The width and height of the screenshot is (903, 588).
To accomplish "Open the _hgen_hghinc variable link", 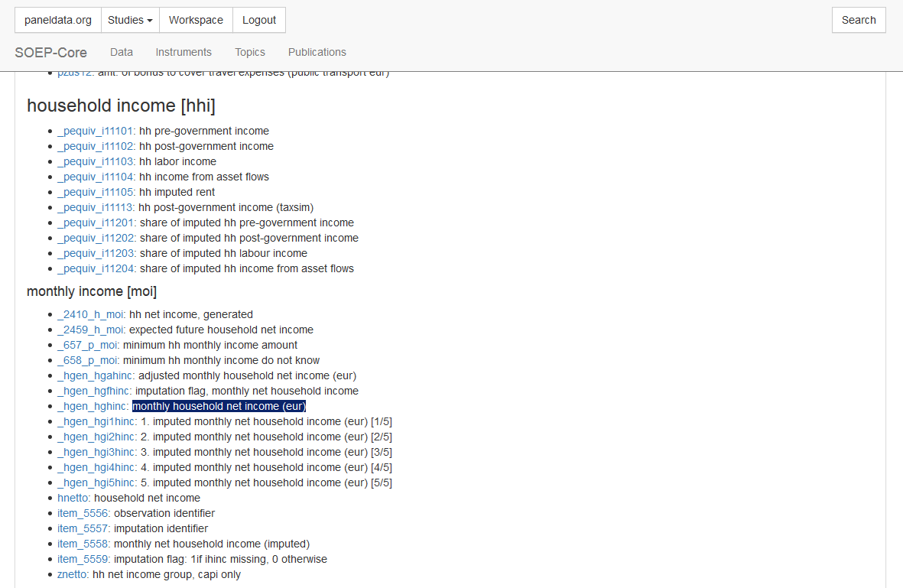I will 93,407.
